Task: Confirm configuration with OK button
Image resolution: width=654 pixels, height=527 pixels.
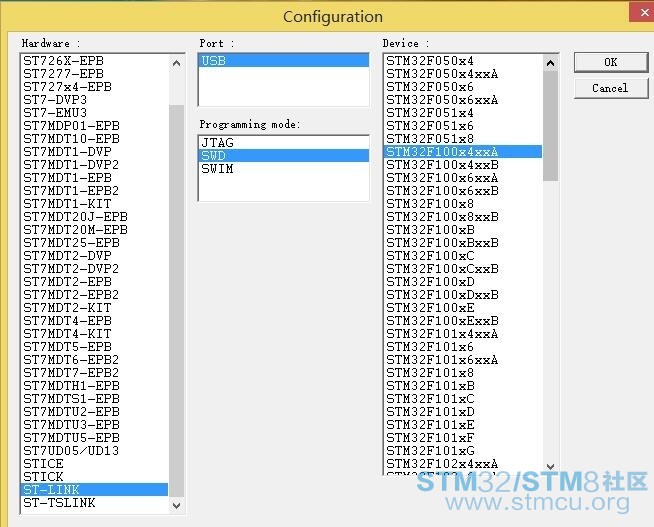Action: click(611, 62)
